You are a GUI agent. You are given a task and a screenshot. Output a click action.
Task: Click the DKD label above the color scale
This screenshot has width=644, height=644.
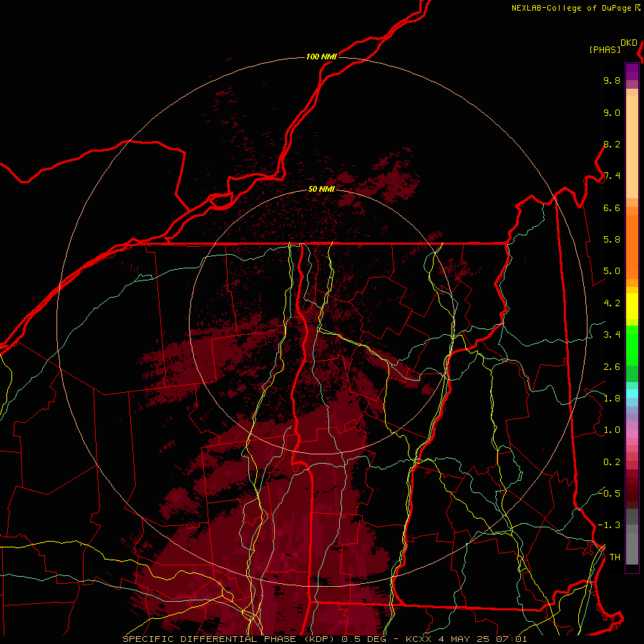pos(629,43)
